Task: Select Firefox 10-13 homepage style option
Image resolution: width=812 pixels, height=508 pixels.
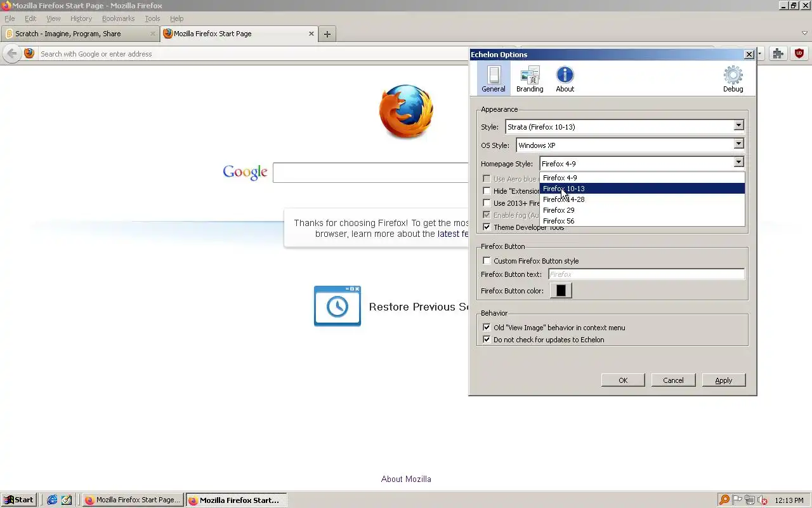Action: coord(642,189)
